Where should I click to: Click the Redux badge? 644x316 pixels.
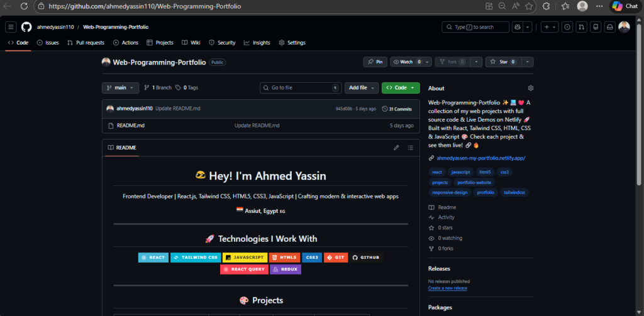pos(286,270)
